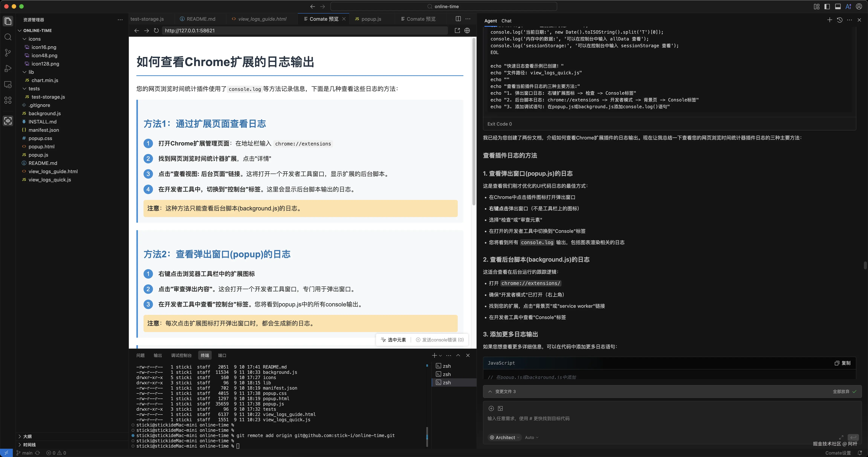Switch to the popup.js editor tab

[x=371, y=19]
